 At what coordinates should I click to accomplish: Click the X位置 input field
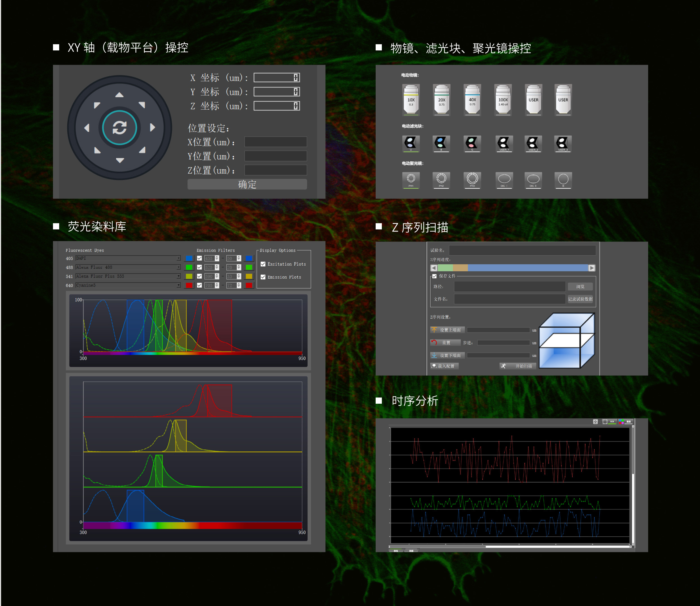click(x=275, y=142)
